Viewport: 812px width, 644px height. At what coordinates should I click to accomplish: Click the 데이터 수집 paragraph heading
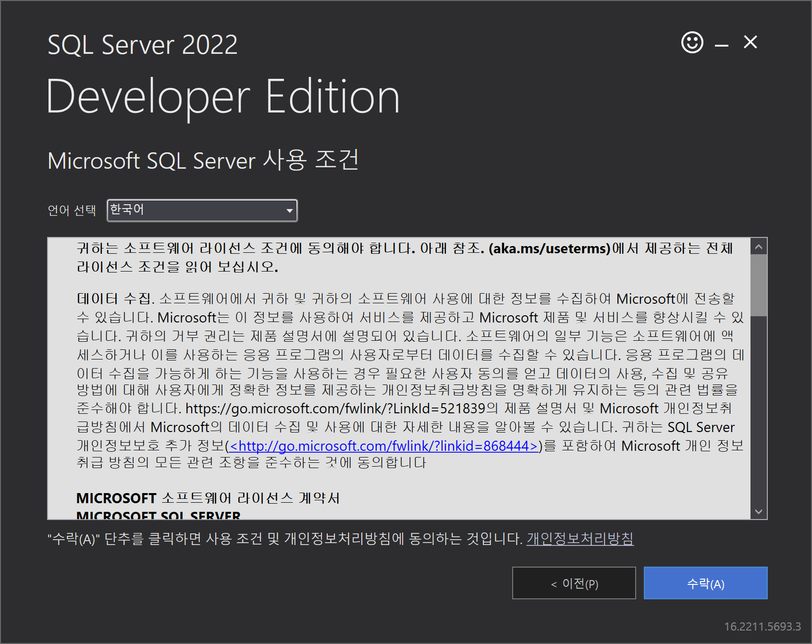[115, 299]
